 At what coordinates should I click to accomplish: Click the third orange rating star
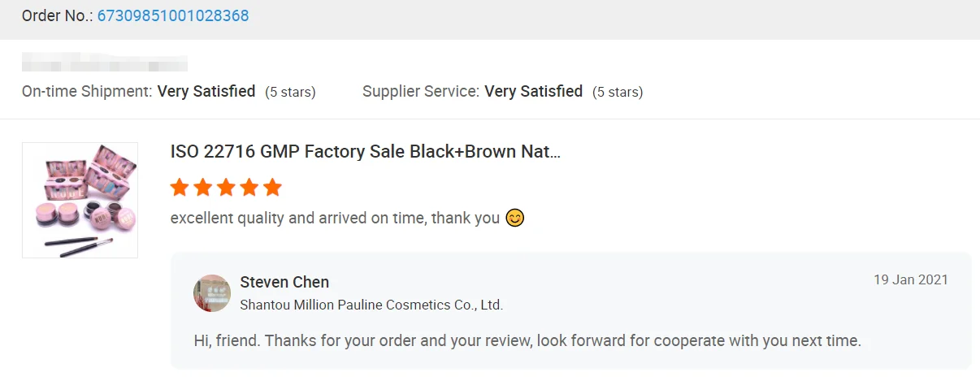coord(226,188)
